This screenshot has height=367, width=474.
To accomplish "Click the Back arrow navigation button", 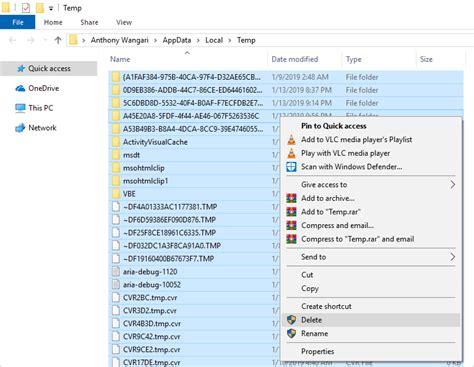I will [12, 40].
